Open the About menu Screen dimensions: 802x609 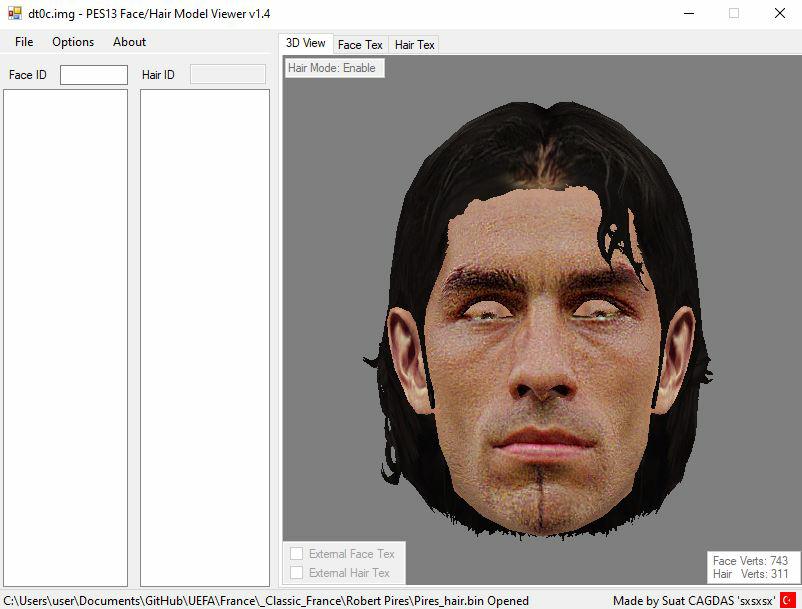point(129,42)
